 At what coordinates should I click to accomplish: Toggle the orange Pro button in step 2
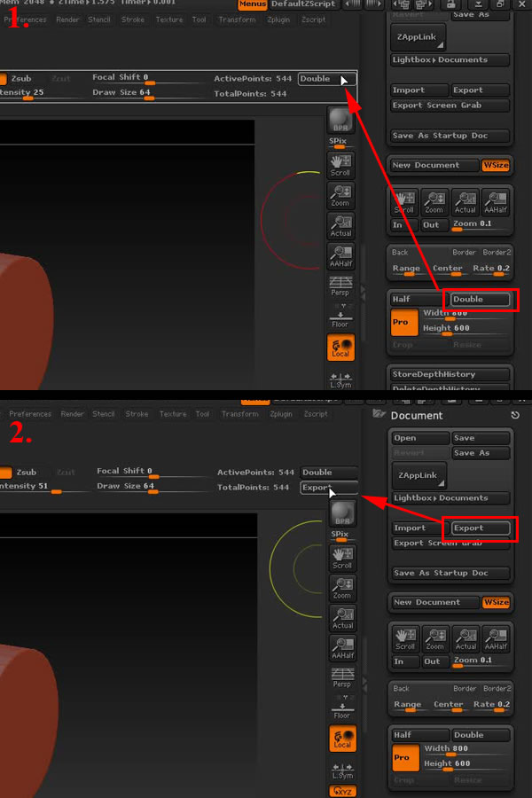(406, 758)
